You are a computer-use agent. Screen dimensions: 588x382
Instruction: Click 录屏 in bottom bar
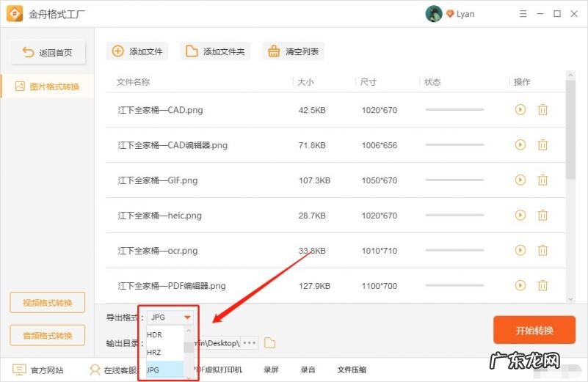tap(271, 370)
